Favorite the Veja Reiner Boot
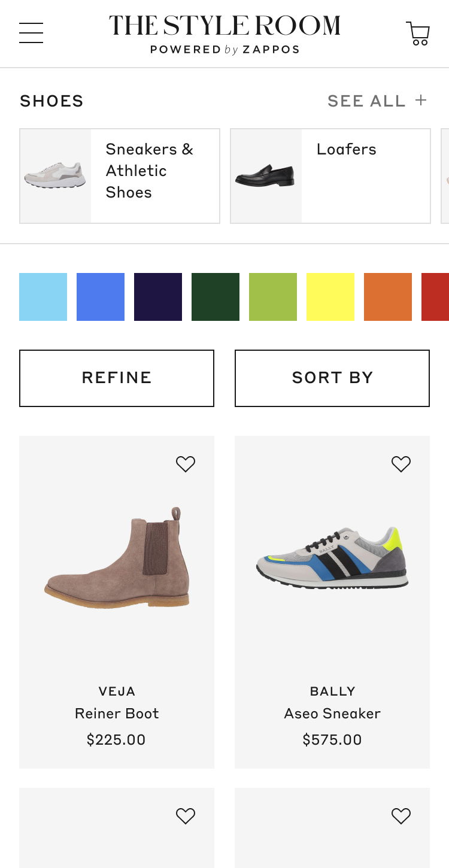 click(186, 464)
